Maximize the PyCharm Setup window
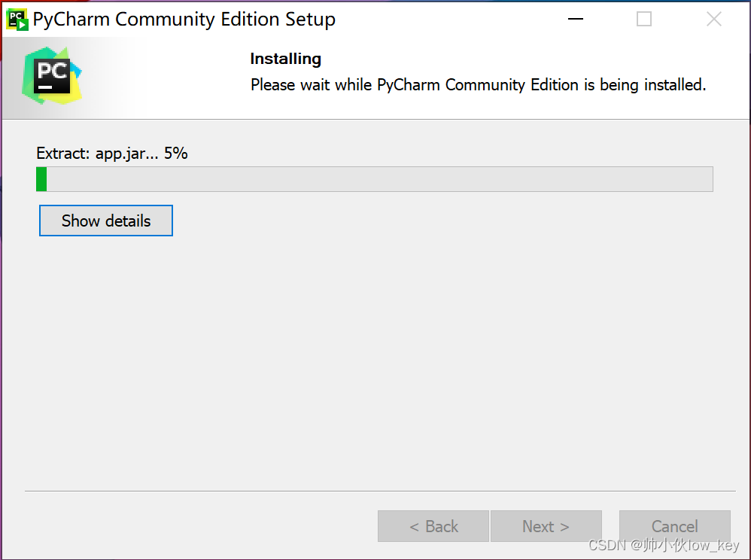 coord(643,19)
